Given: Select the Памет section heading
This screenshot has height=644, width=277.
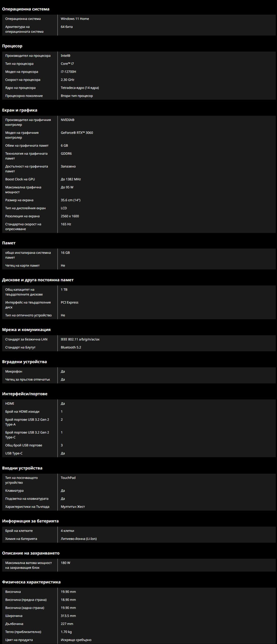Looking at the screenshot, I should pyautogui.click(x=9, y=243).
